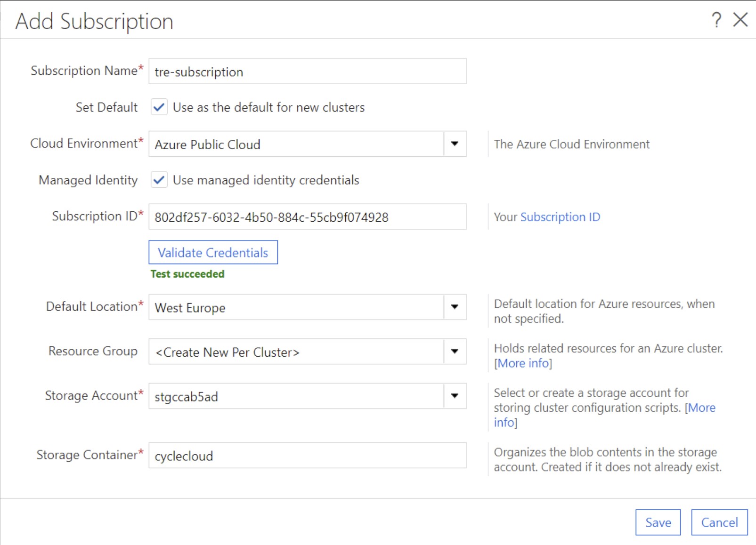Click More info for Resource Group
756x545 pixels.
(x=523, y=363)
